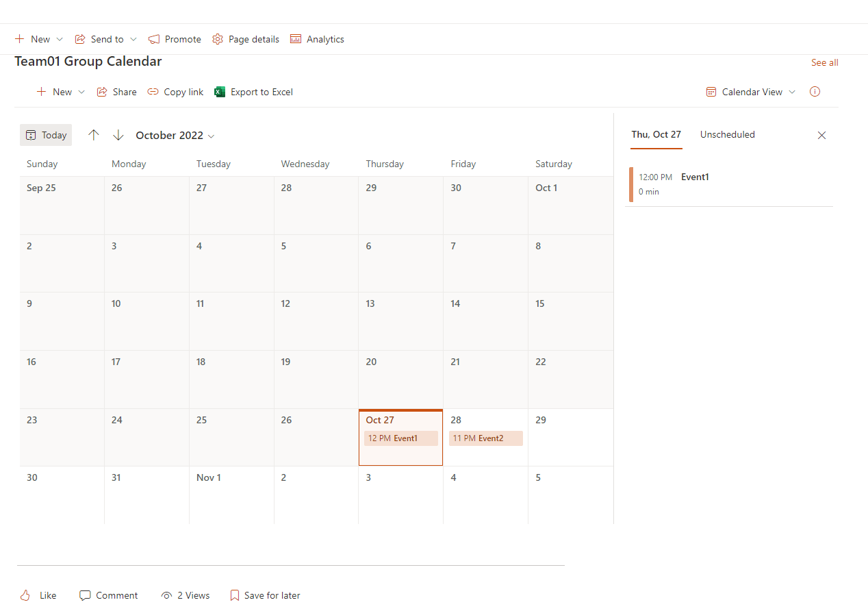This screenshot has width=868, height=611.
Task: Click the Calendar View icon
Action: tap(711, 92)
